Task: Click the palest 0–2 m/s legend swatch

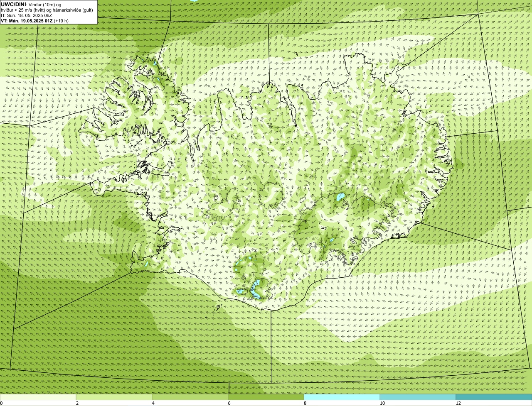Action: [38, 397]
